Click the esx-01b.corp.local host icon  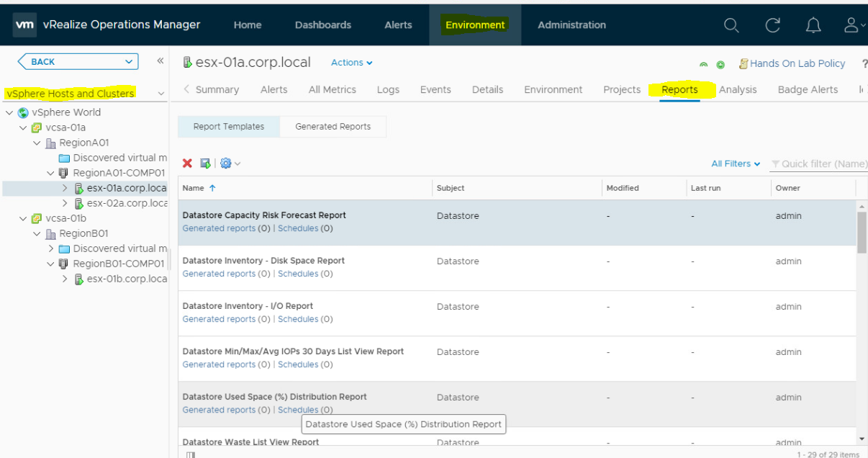click(x=78, y=279)
